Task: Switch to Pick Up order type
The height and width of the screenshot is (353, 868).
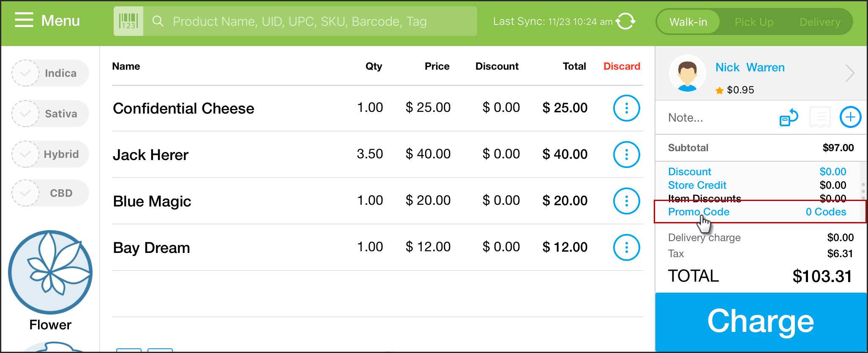Action: coord(754,22)
